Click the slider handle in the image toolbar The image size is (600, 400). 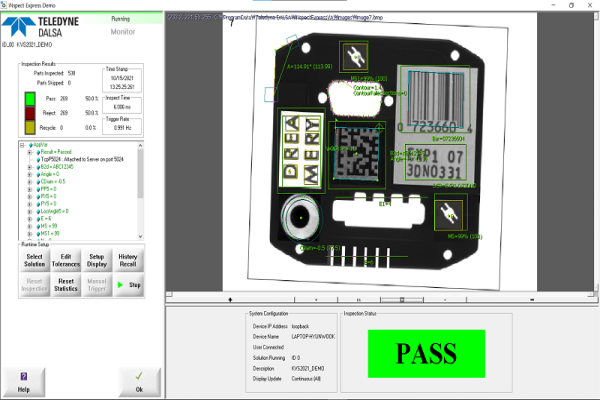(x=402, y=300)
